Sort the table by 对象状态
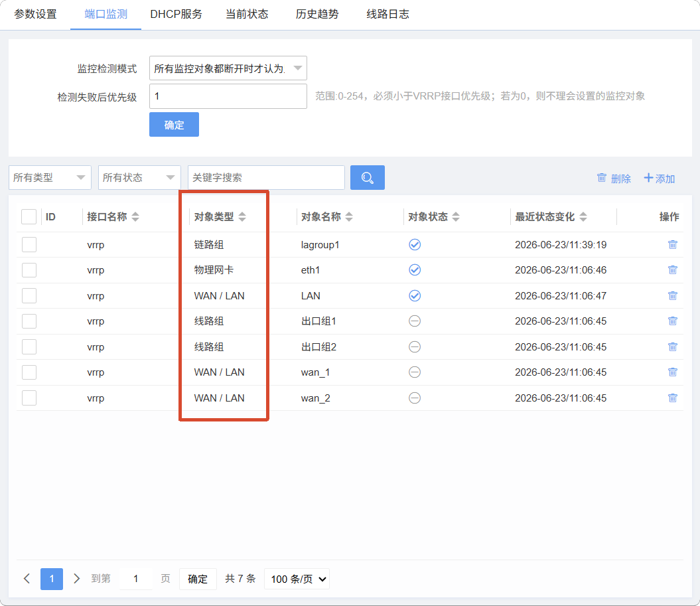This screenshot has height=606, width=700. 456,217
